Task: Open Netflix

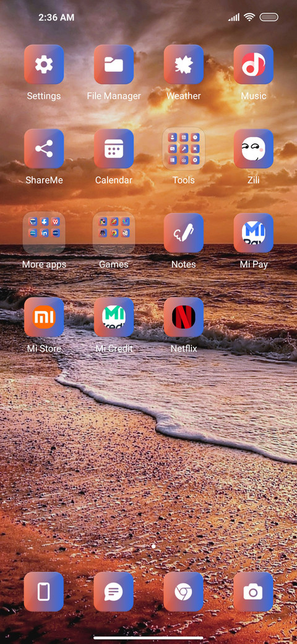Action: (x=183, y=317)
